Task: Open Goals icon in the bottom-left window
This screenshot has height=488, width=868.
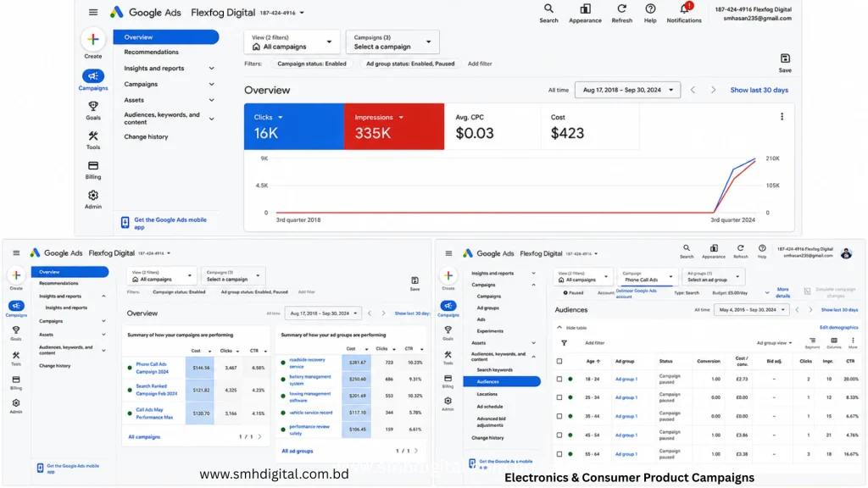Action: click(16, 330)
